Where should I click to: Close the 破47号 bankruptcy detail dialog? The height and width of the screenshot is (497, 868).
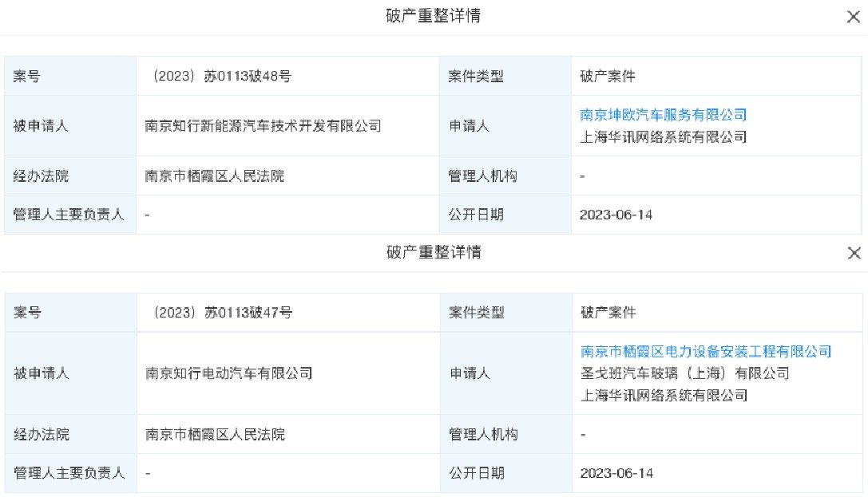coord(854,253)
